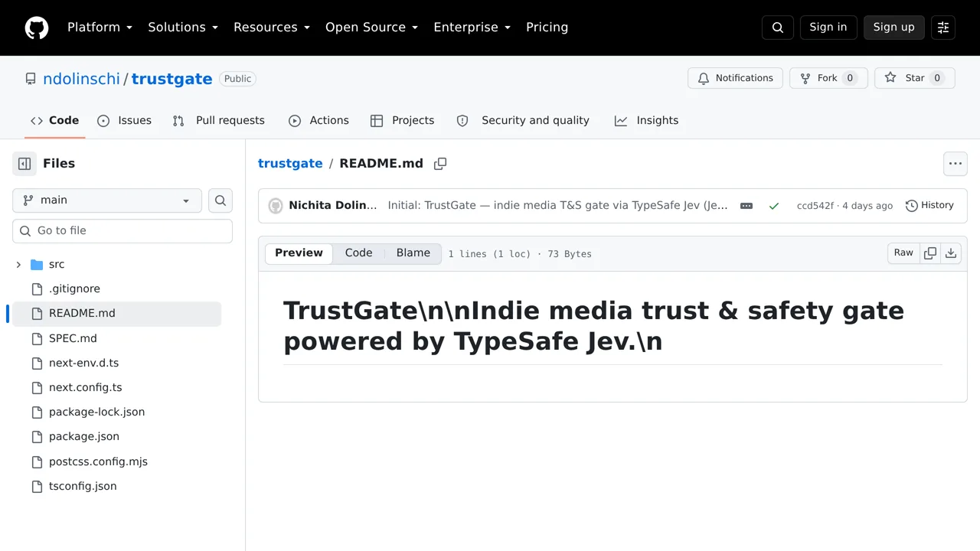Switch to the Code tab
Viewport: 980px width, 551px height.
[x=54, y=121]
